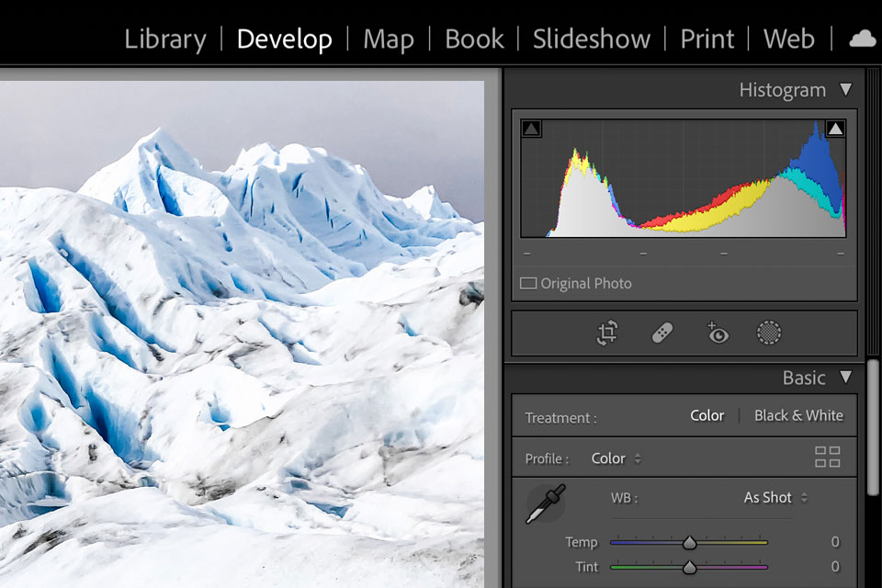Viewport: 882px width, 588px height.
Task: Click the Basic panel title
Action: click(804, 378)
